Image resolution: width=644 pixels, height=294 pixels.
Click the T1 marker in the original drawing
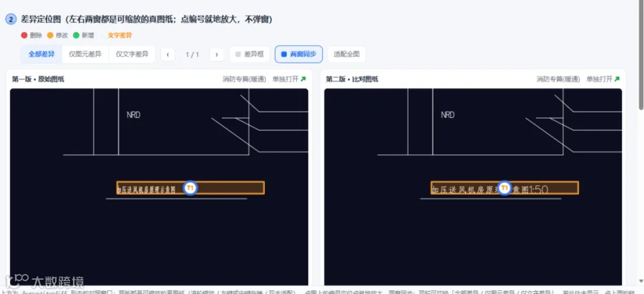(190, 188)
